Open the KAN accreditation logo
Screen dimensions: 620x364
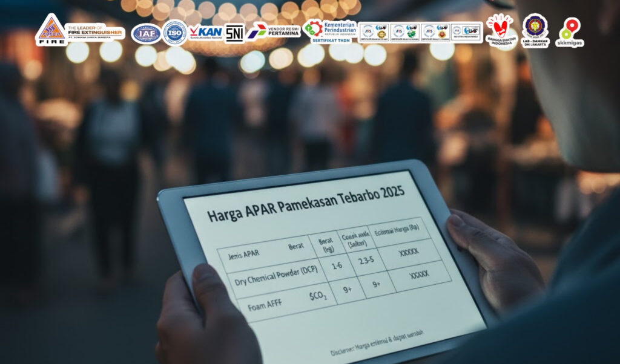(x=205, y=31)
